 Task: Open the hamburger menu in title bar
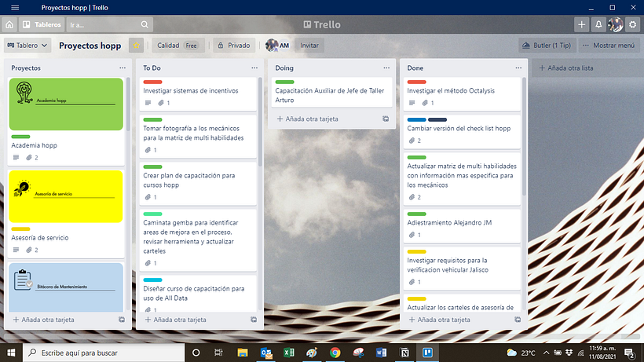pyautogui.click(x=15, y=7)
